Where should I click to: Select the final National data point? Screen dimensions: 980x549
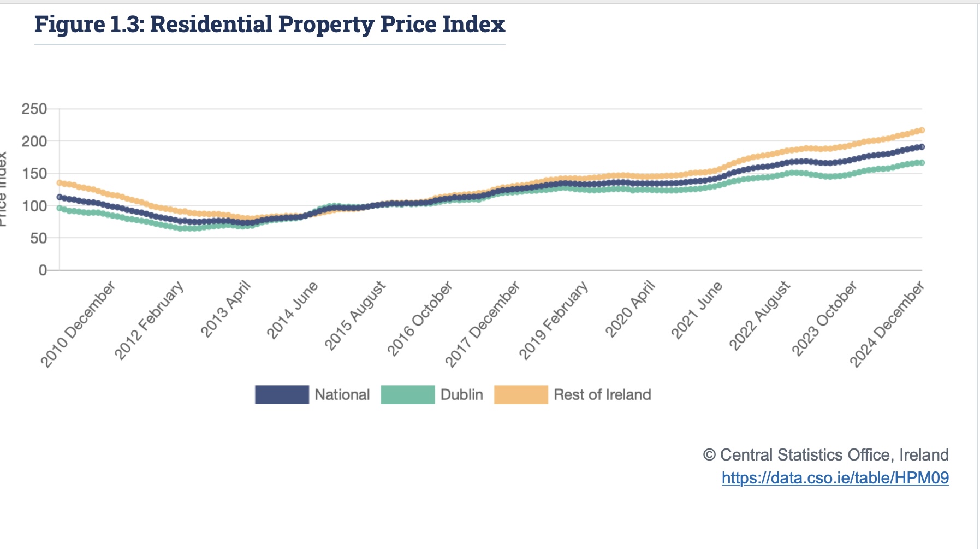pos(922,147)
